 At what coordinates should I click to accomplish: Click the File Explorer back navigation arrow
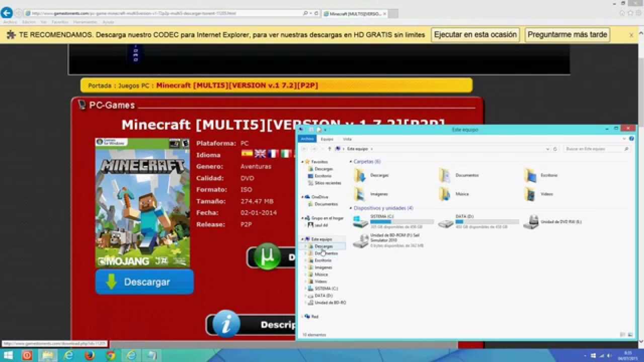coord(304,149)
